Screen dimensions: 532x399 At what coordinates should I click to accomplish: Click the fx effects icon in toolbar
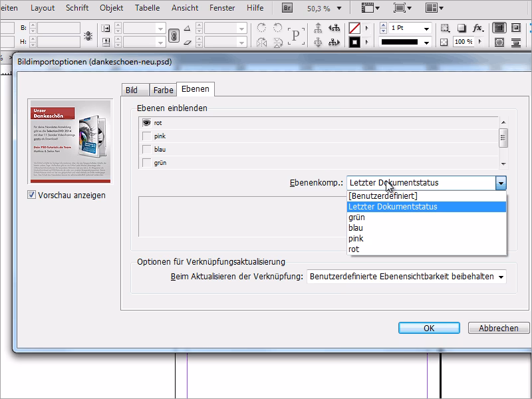477,29
